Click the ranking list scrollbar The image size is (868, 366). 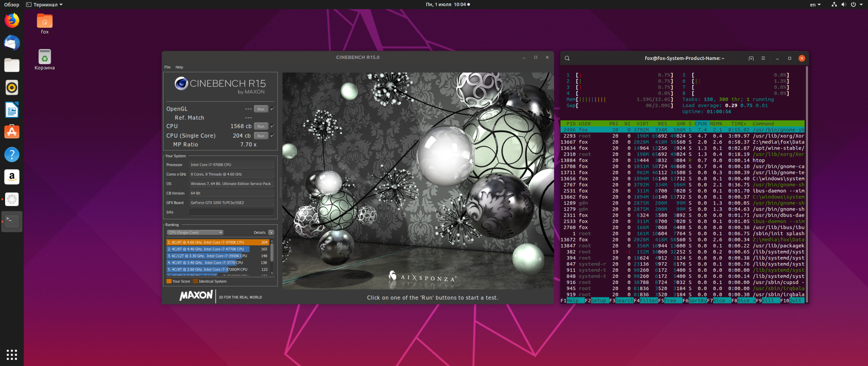tap(272, 253)
